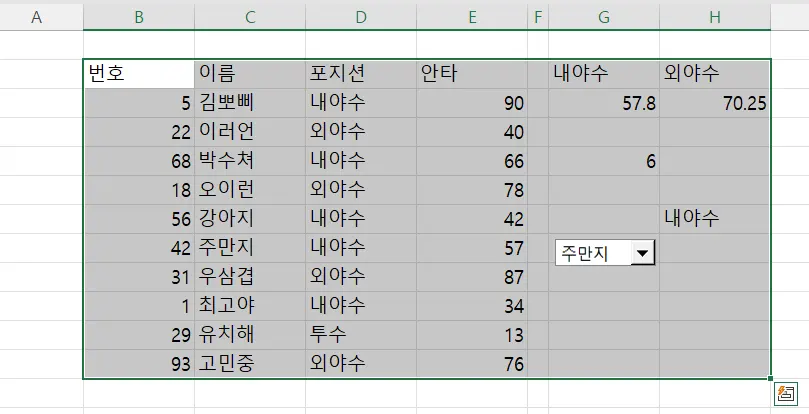Screen dimensions: 809x414
Task: Select column D header
Action: tap(361, 17)
